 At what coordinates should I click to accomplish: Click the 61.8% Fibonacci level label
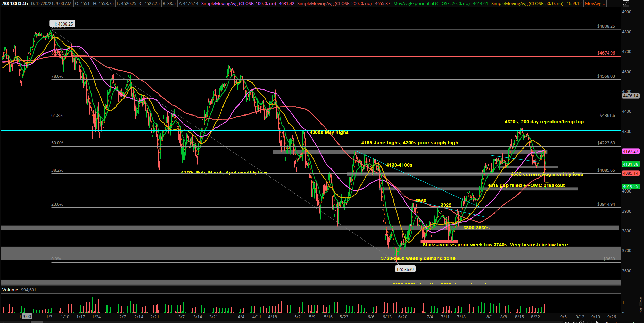(57, 116)
